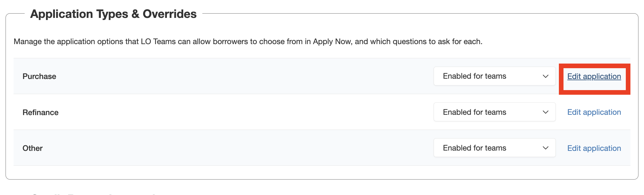Click the Refinance application type label
Viewport: 644px width, 195px height.
40,112
